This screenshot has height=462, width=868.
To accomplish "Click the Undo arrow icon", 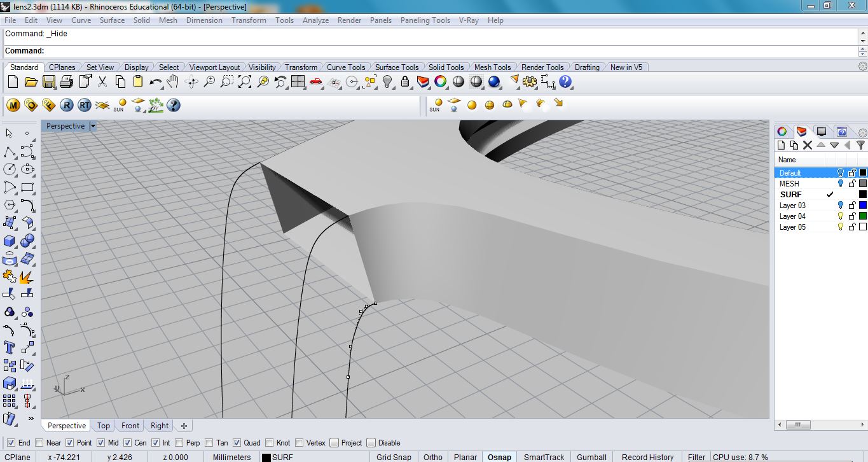I will click(x=155, y=81).
